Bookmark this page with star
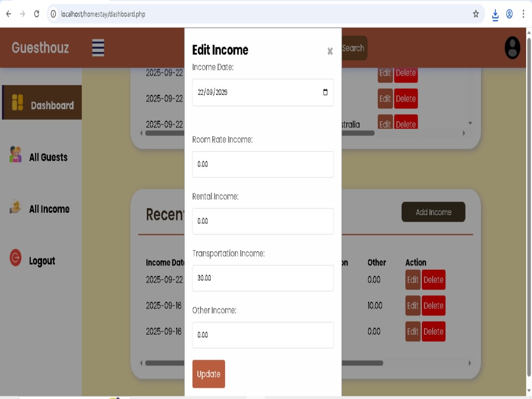The image size is (532, 399). pos(476,14)
